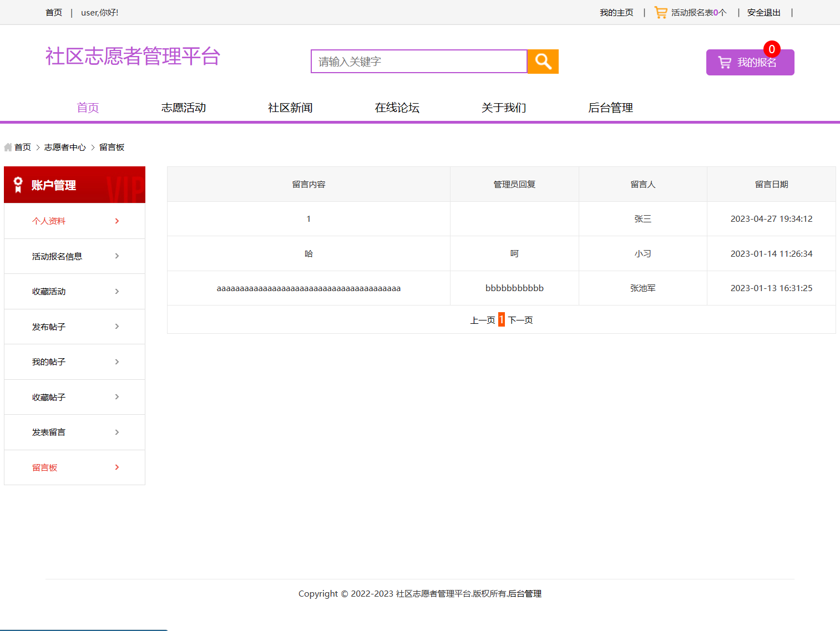Click the cart icon inside 我的报名 button
Screen dimensions: 840x631
(x=725, y=62)
